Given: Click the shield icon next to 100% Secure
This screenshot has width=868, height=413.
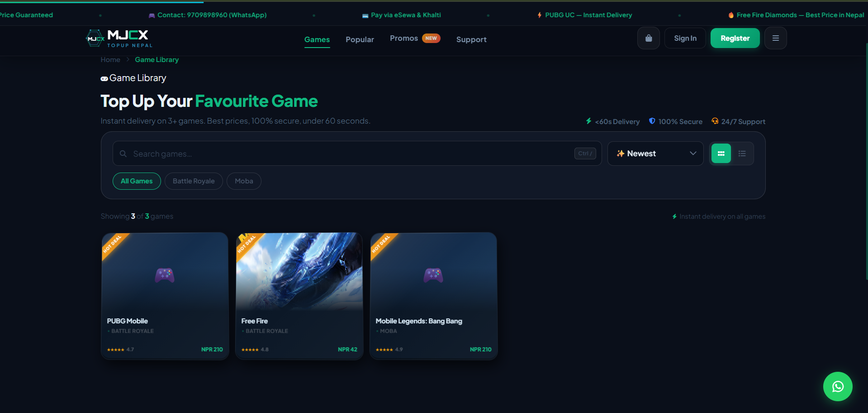Looking at the screenshot, I should [652, 121].
